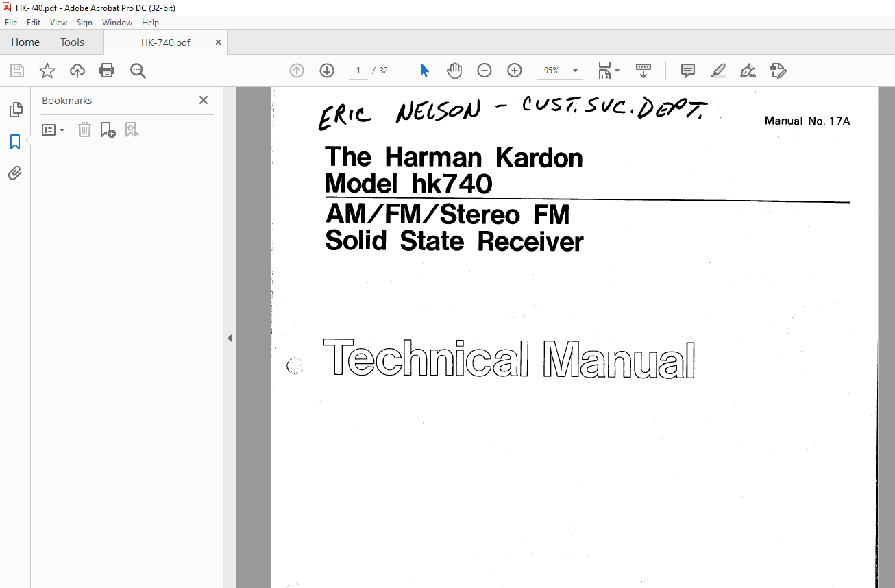895x588 pixels.
Task: Click the Bookmarks panel title
Action: point(66,101)
